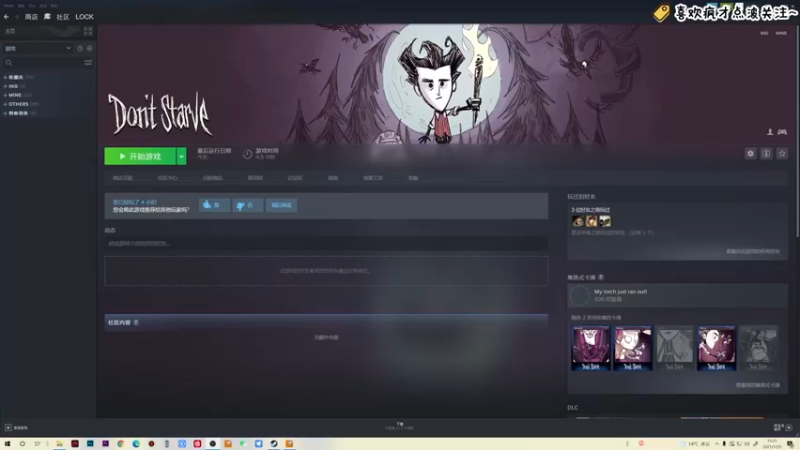The width and height of the screenshot is (800, 450).
Task: Click the thumbs-down not recommend button
Action: [x=247, y=205]
